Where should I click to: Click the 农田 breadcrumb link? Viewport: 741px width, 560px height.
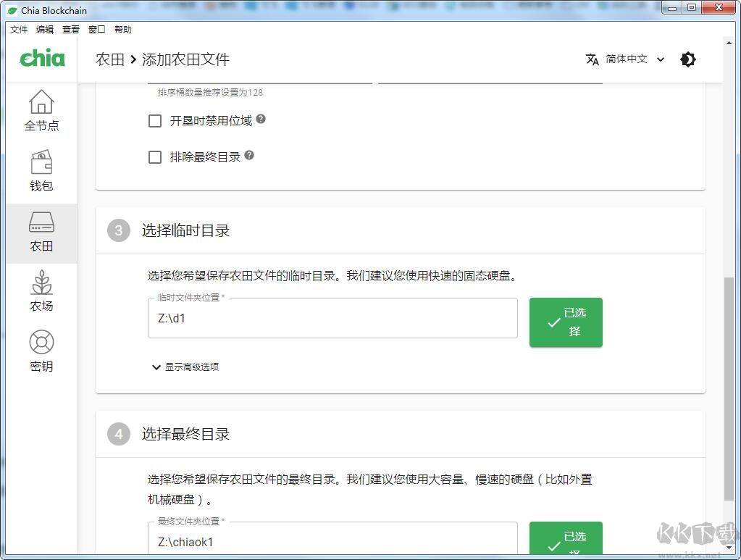click(109, 59)
